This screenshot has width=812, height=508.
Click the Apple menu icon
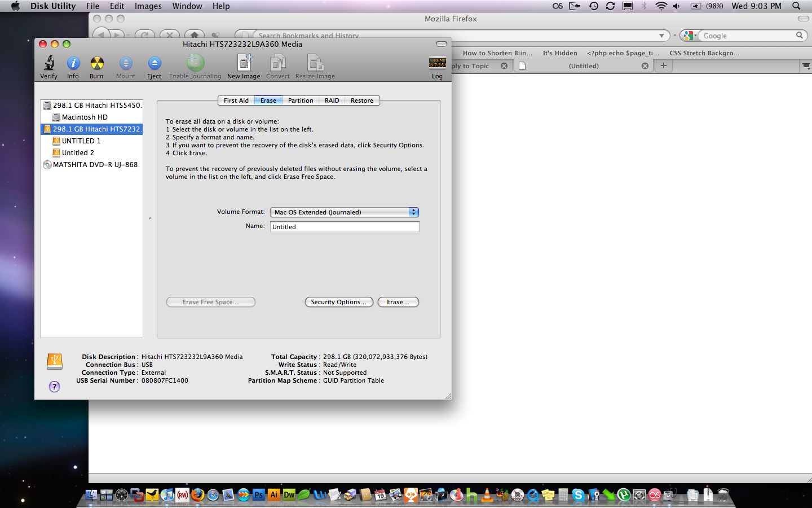pos(15,6)
